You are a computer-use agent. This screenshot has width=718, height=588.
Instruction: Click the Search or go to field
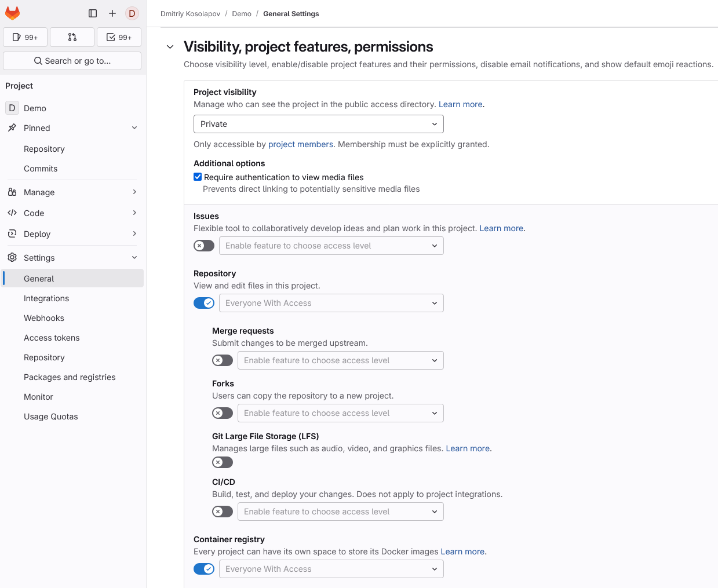[72, 61]
